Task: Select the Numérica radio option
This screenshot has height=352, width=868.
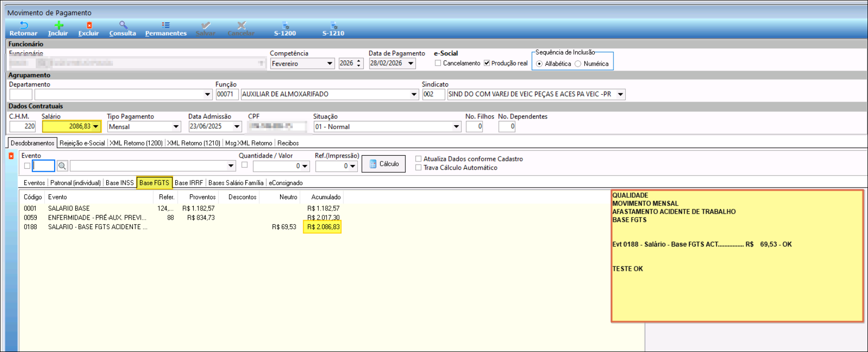Action: (x=578, y=64)
